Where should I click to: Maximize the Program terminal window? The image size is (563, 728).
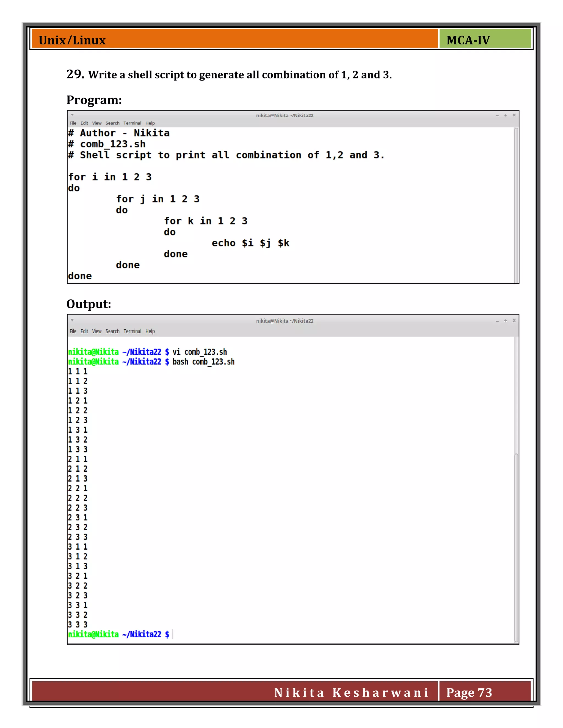point(506,115)
